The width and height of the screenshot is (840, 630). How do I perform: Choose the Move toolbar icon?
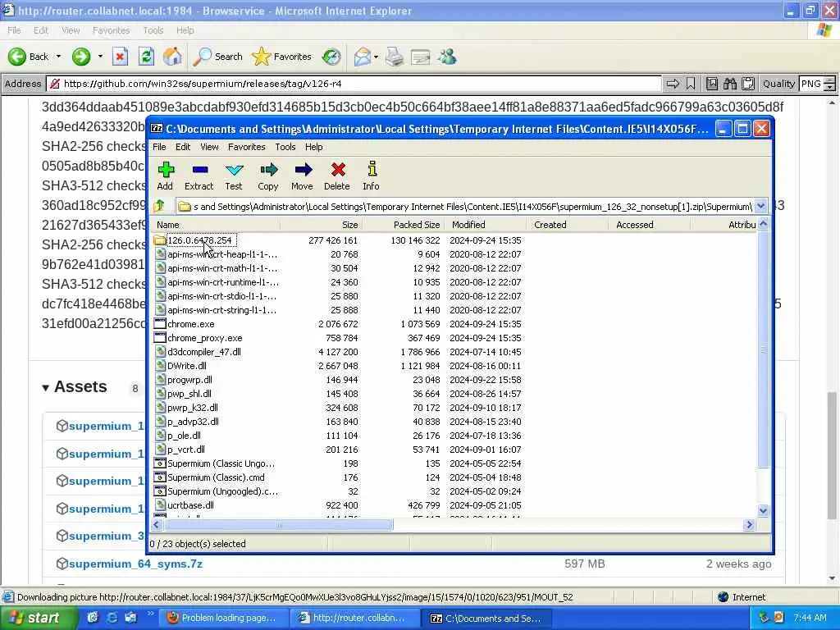tap(302, 176)
